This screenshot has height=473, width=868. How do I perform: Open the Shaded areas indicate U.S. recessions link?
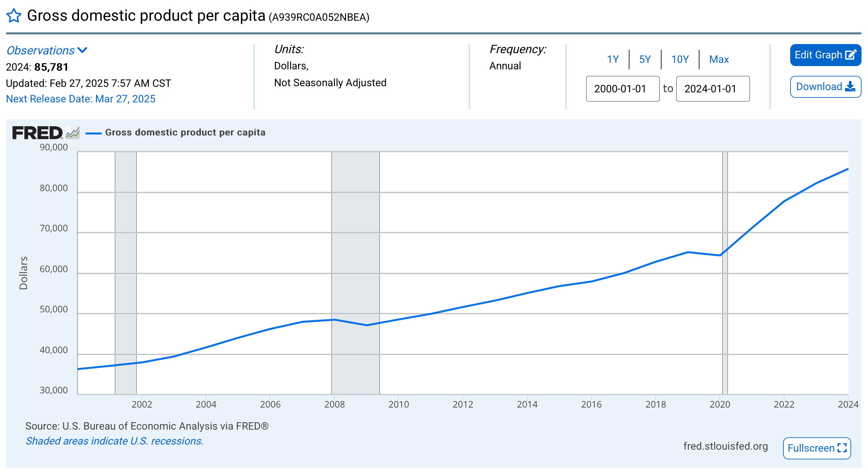point(114,441)
